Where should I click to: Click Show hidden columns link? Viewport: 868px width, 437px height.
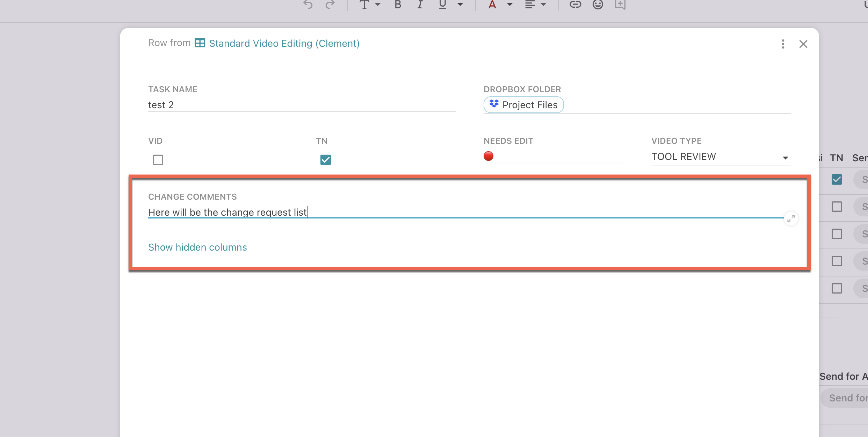[x=197, y=247]
